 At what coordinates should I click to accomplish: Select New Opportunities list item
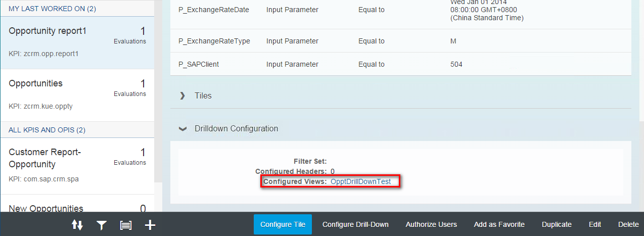[x=77, y=204]
